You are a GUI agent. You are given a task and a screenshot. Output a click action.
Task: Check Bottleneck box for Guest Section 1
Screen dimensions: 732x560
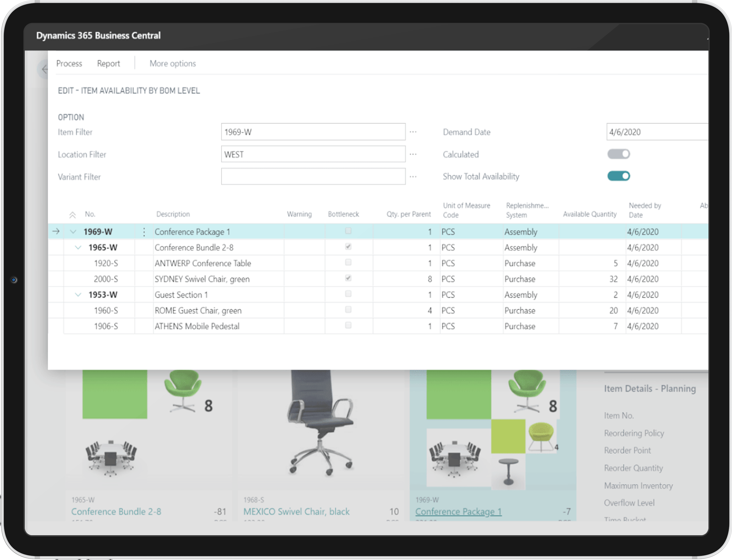[348, 293]
